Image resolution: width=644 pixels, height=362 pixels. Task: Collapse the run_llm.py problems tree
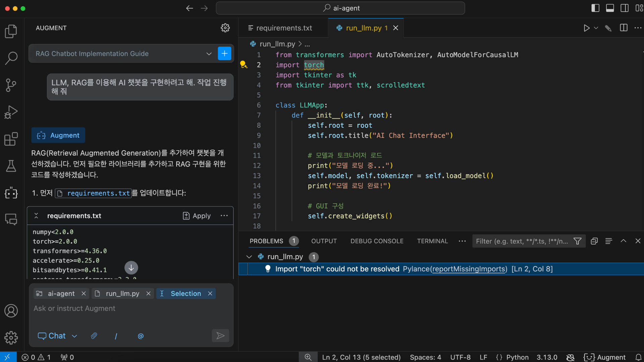click(x=249, y=257)
